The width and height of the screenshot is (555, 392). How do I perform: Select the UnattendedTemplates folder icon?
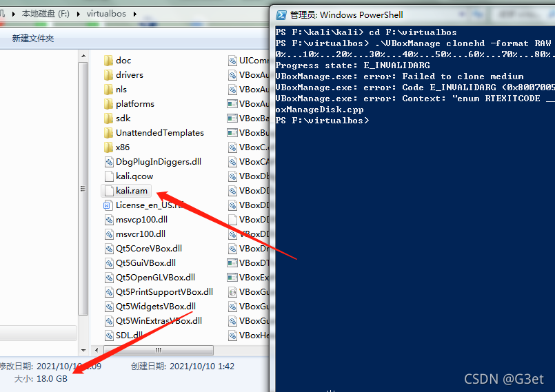[x=109, y=133]
